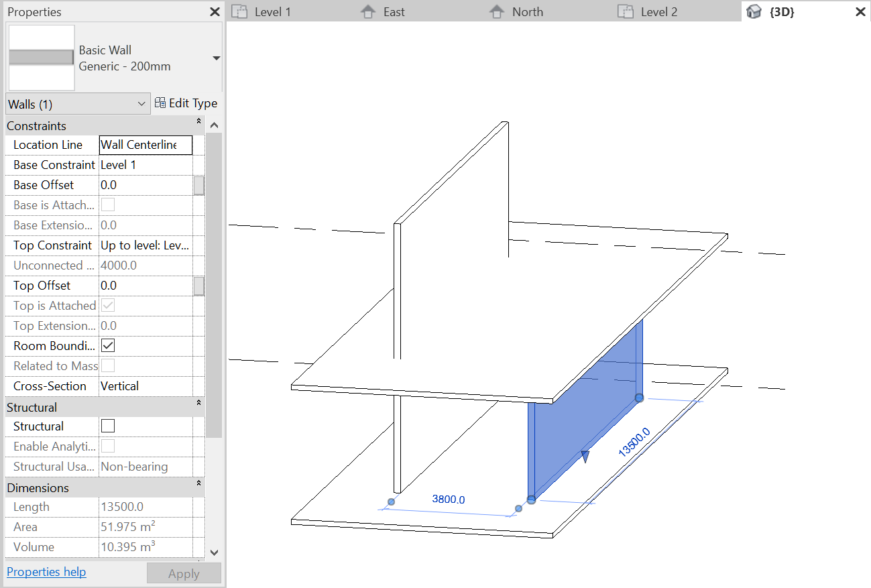
Task: Close the {3D} view tab
Action: point(860,12)
